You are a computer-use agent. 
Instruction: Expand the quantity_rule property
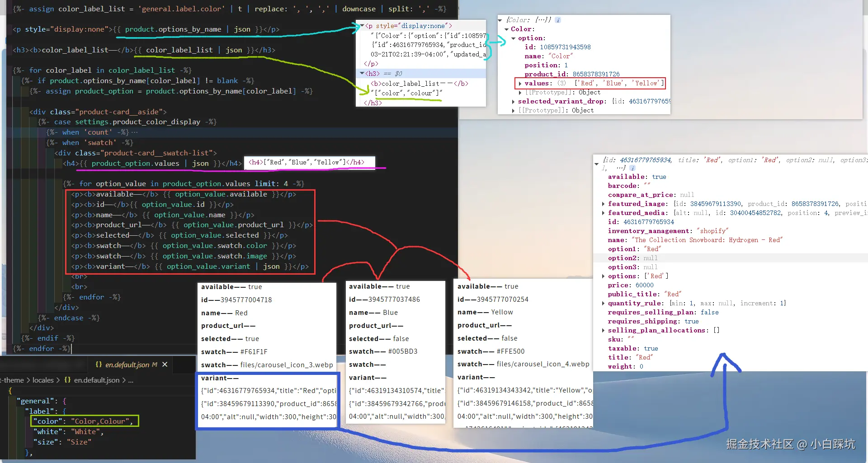coord(604,303)
